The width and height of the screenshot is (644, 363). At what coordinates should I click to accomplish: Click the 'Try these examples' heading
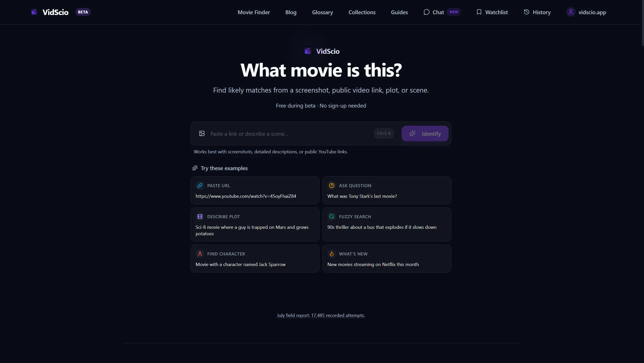[x=224, y=168]
